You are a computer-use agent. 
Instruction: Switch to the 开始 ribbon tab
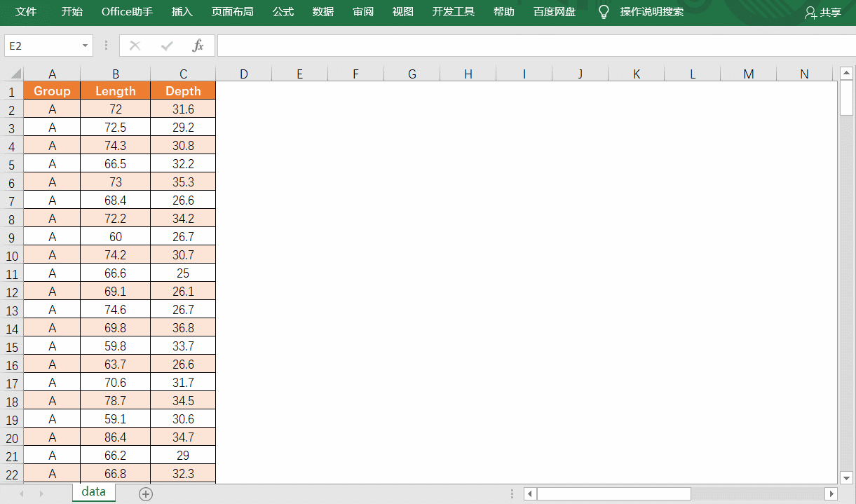(72, 12)
